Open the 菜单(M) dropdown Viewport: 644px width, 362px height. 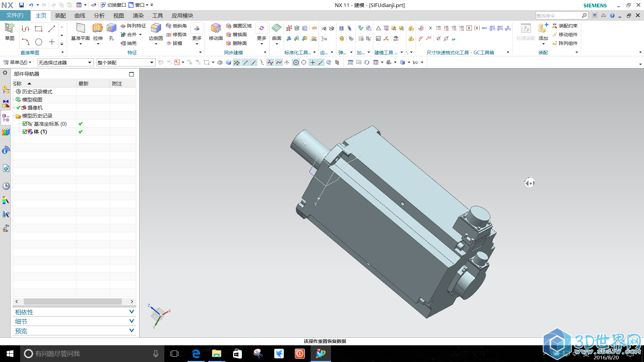click(17, 62)
